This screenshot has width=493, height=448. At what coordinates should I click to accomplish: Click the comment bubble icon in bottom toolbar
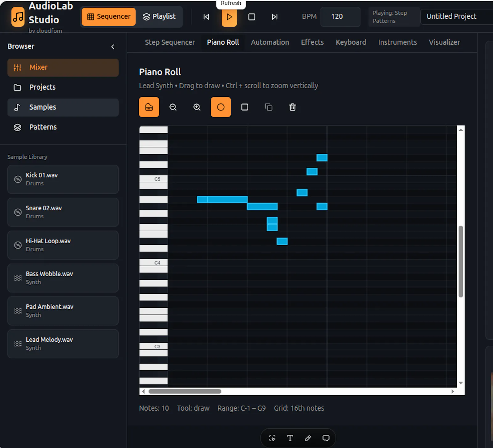pos(326,438)
